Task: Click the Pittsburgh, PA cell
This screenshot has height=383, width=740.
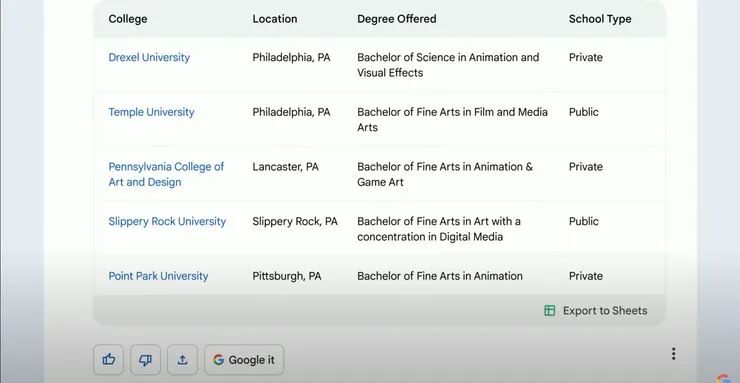Action: [x=287, y=276]
